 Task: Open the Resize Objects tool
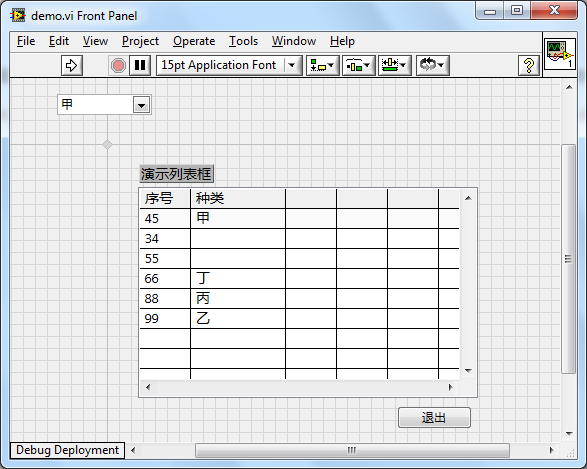point(395,66)
